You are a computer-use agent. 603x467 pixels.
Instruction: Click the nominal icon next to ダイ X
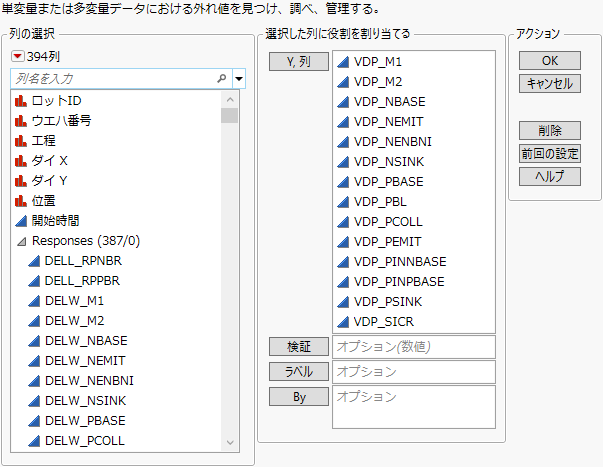pos(21,161)
